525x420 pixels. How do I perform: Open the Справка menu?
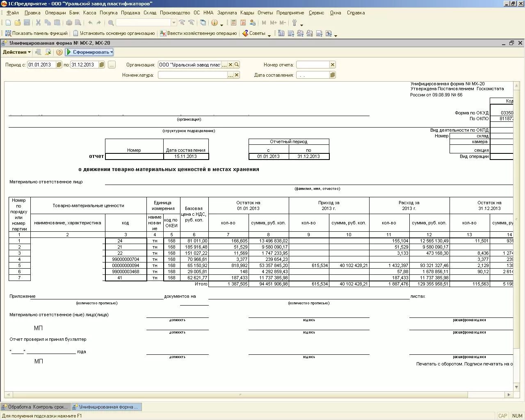click(356, 13)
